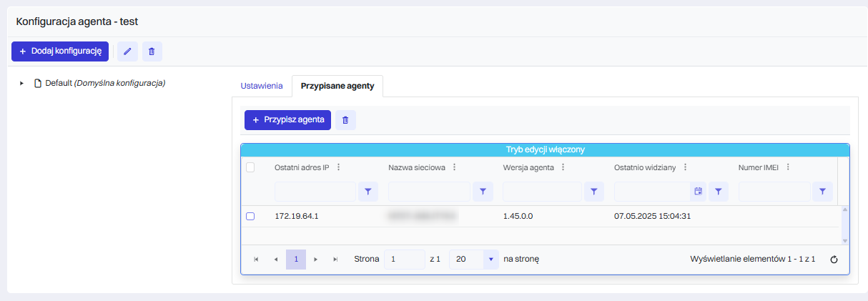
Task: Filter the Numer IMEI column
Action: (822, 192)
